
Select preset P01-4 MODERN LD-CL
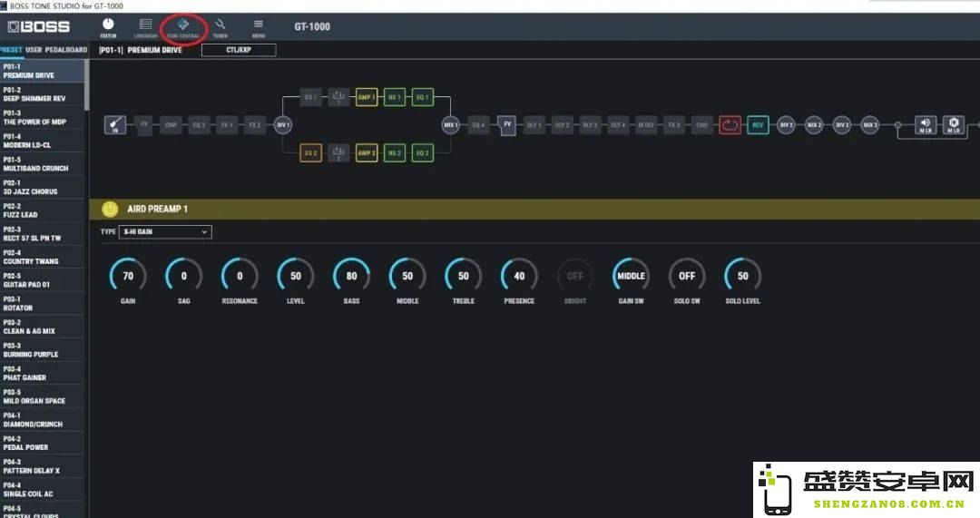click(42, 141)
